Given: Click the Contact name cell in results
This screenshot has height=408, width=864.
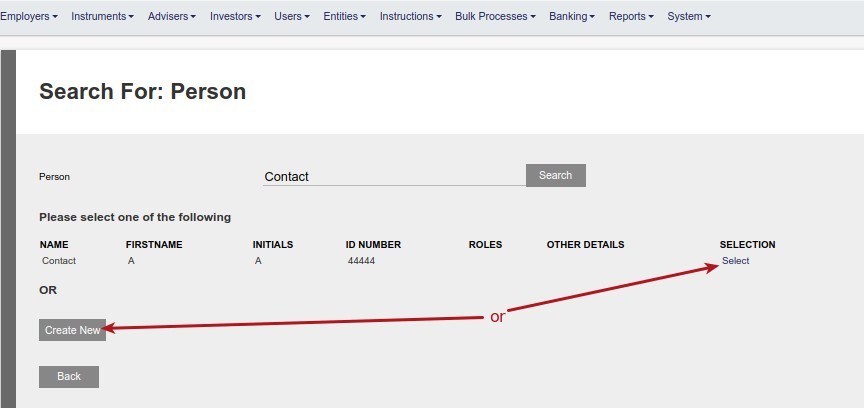Looking at the screenshot, I should 58,261.
